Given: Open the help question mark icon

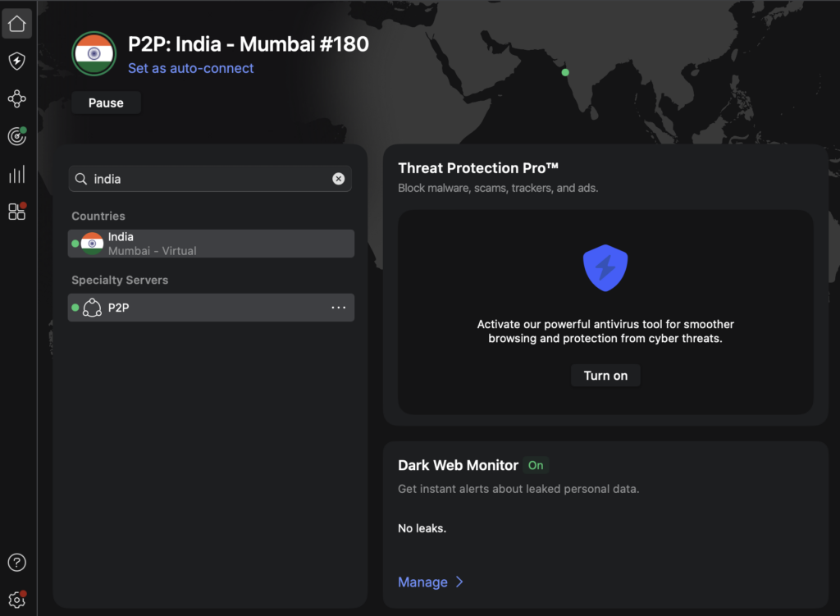Looking at the screenshot, I should (x=16, y=563).
